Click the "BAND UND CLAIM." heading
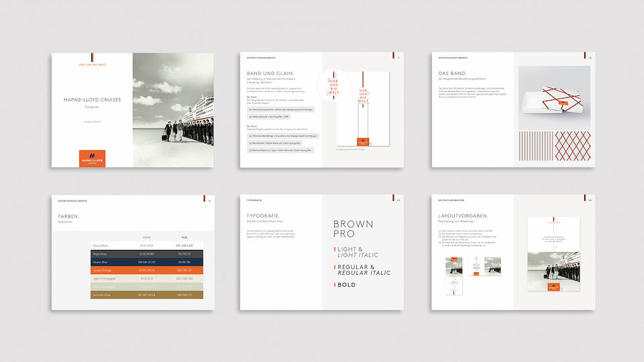Image resolution: width=644 pixels, height=362 pixels. click(x=270, y=74)
